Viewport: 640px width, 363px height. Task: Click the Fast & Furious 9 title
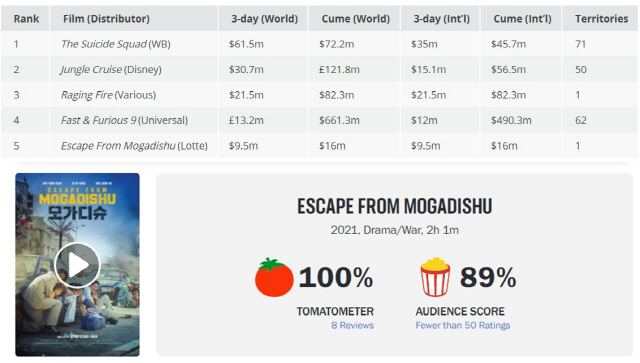click(98, 120)
